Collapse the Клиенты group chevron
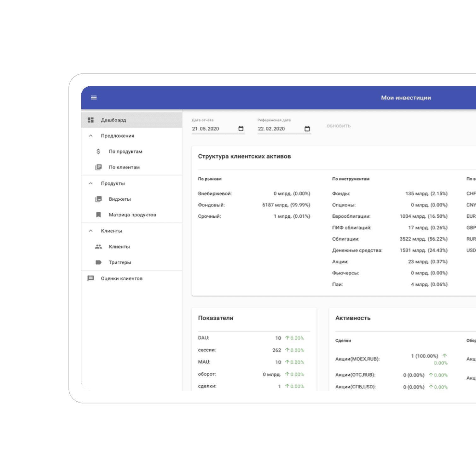Screen dimensions: 476x476 [x=91, y=231]
